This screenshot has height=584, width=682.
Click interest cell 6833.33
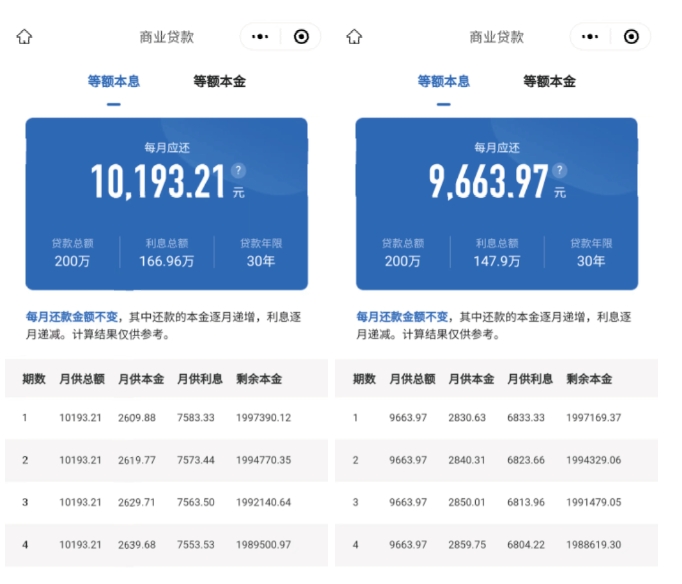(x=526, y=418)
